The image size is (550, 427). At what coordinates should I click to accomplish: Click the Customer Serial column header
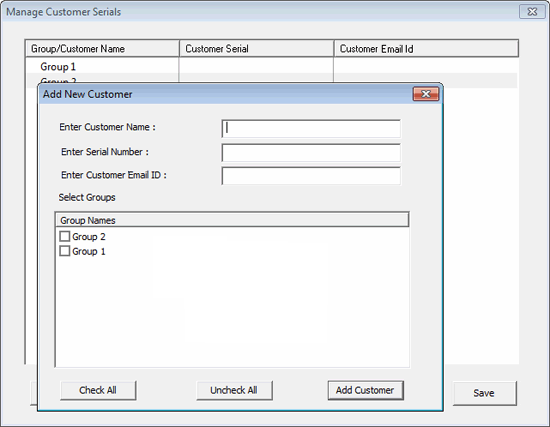(256, 48)
